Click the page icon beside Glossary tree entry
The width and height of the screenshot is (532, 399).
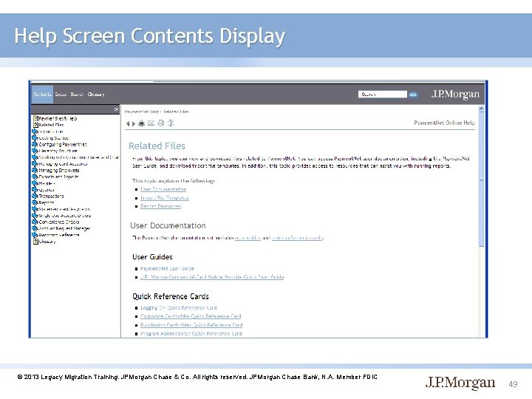tap(35, 242)
